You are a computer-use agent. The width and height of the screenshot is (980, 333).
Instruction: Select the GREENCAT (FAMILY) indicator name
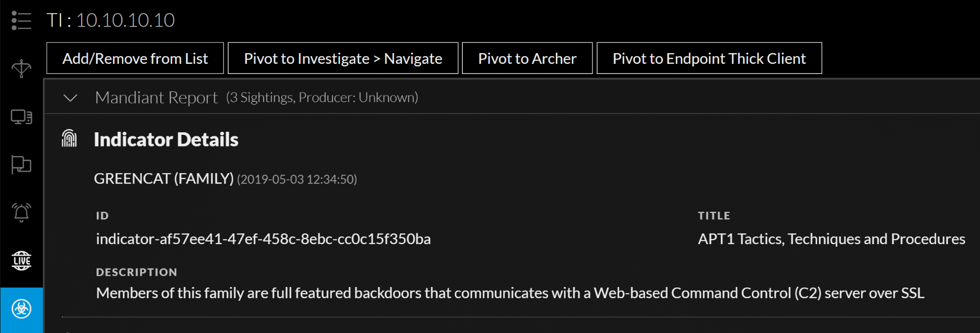163,179
